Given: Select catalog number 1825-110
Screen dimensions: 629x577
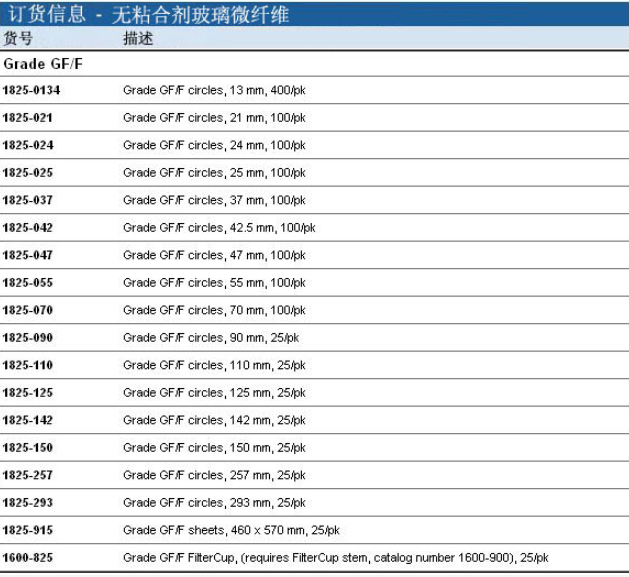Looking at the screenshot, I should tap(28, 365).
